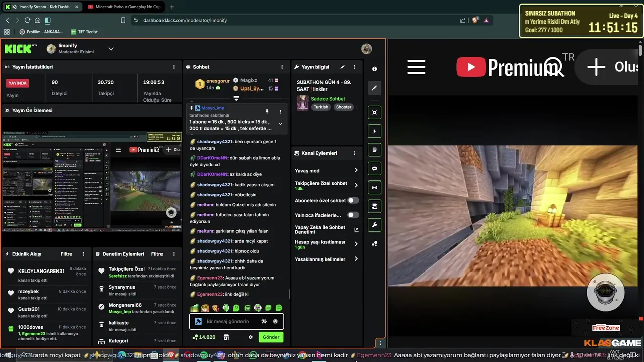Open the channel switcher chevron next to limonify
Screen dimensions: 644x362
pos(111,49)
